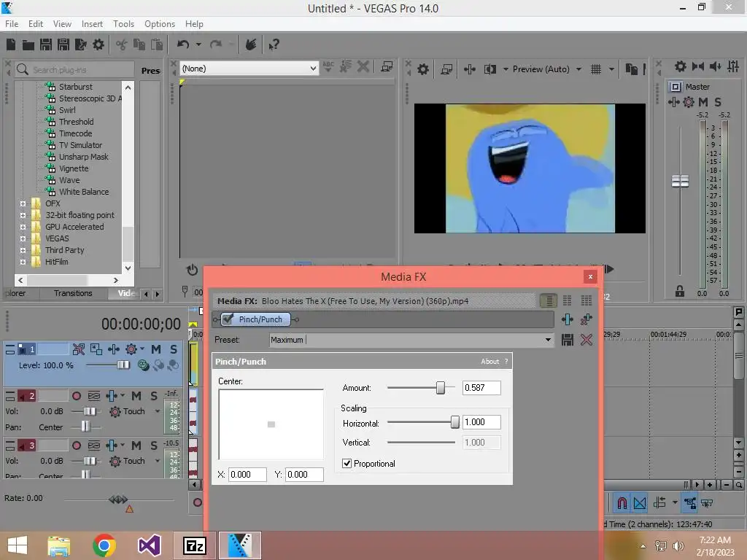747x560 pixels.
Task: Click the About link in Pinch/Punch
Action: click(x=489, y=362)
